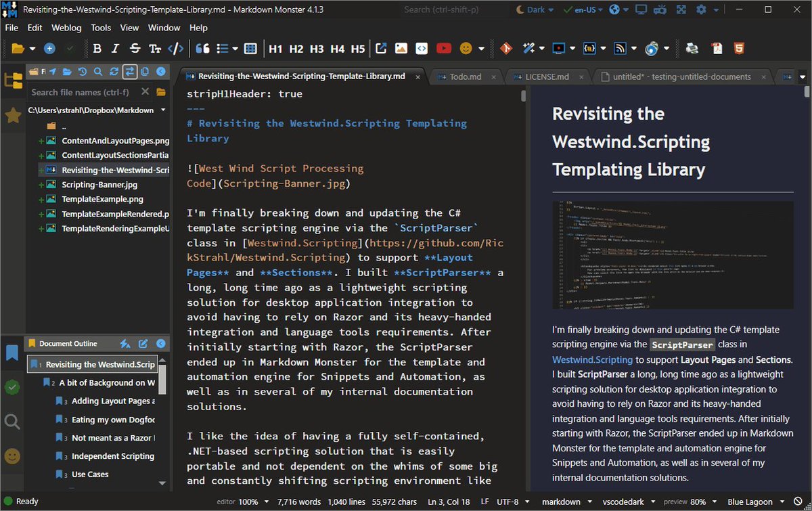Refresh the folder browser listing

click(114, 71)
